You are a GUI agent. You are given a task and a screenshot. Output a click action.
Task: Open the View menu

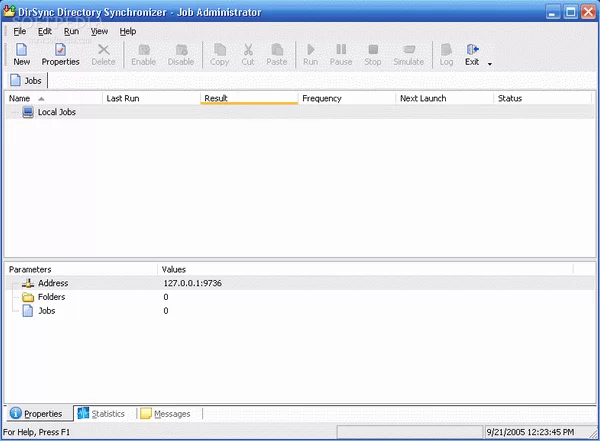(x=99, y=31)
